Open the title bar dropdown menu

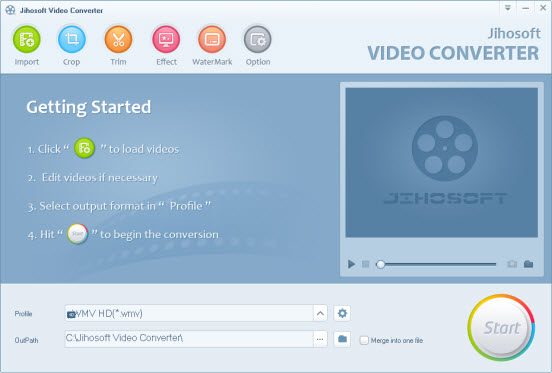point(508,8)
